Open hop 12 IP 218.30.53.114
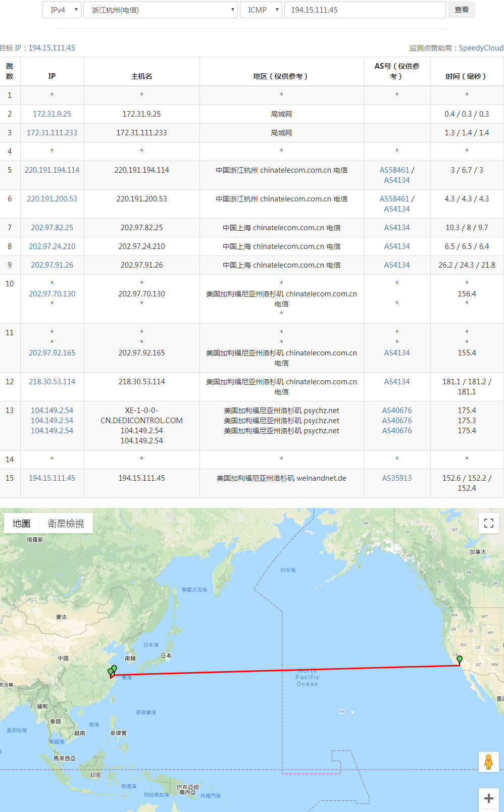This screenshot has width=504, height=812. (x=52, y=382)
